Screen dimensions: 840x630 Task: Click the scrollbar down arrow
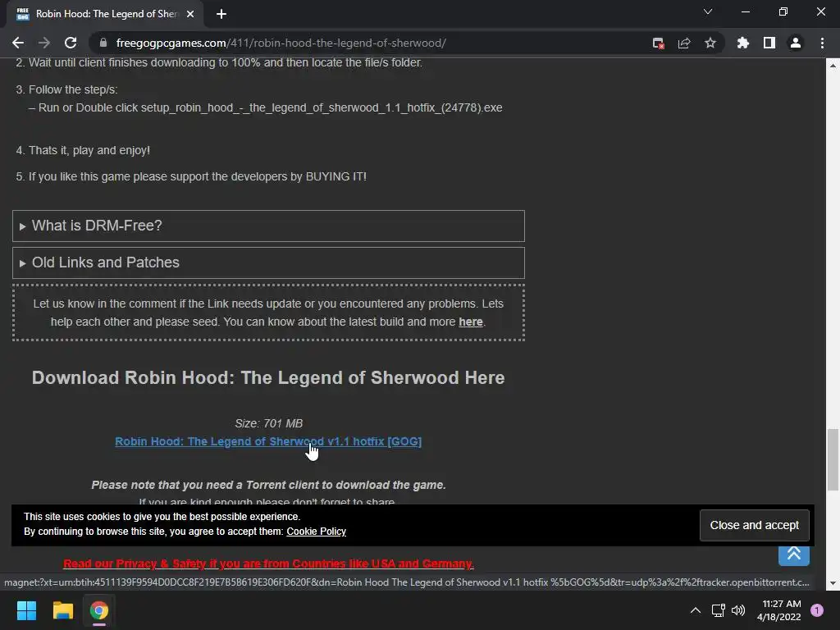coord(833,583)
